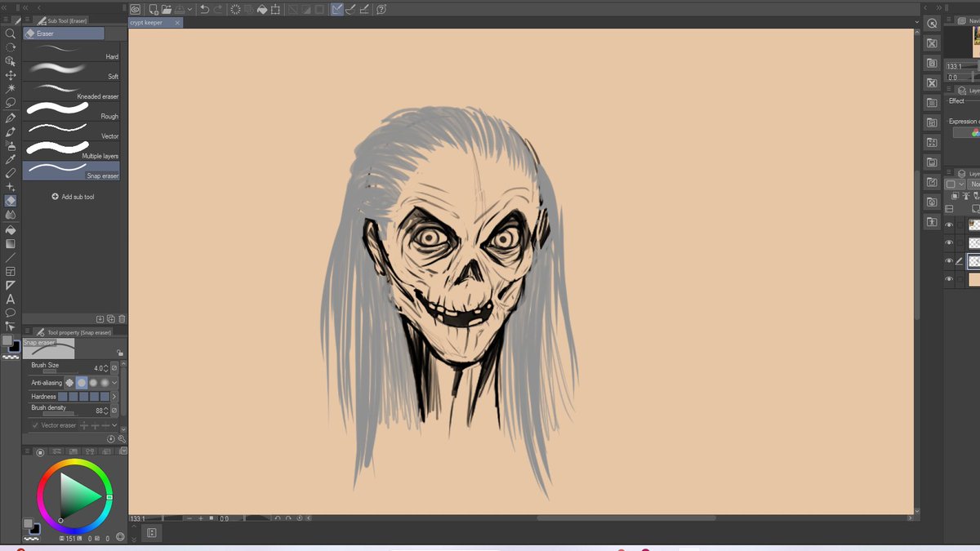
Task: Open the layer palette color dropdown
Action: pyautogui.click(x=955, y=184)
